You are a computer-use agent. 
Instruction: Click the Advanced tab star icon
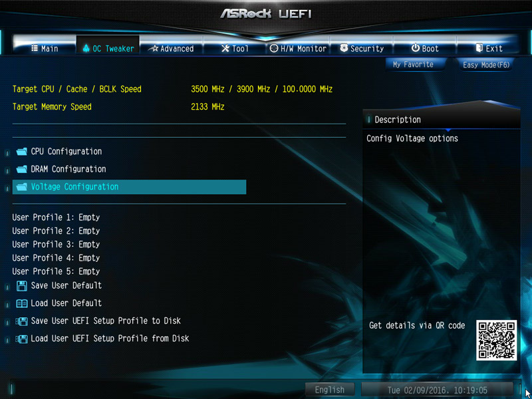click(x=154, y=49)
